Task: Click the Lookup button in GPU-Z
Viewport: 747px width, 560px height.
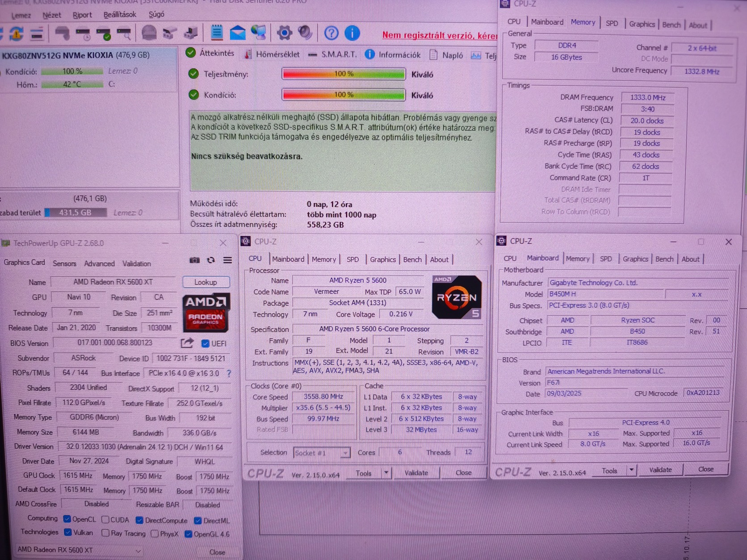Action: pyautogui.click(x=206, y=282)
